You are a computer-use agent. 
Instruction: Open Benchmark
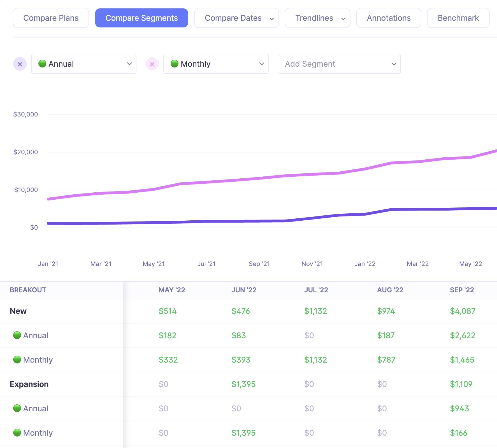[458, 18]
